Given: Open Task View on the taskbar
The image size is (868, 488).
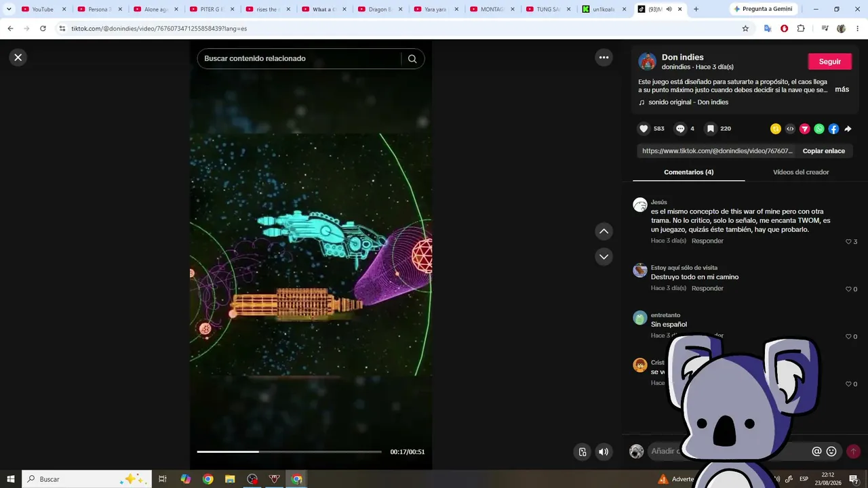Looking at the screenshot, I should click(163, 479).
